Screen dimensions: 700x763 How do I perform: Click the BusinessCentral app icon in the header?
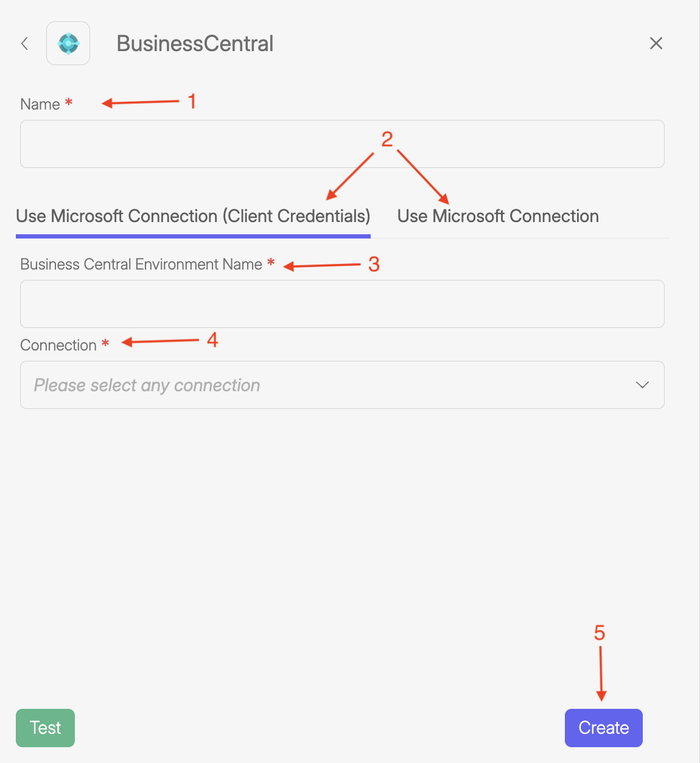point(68,43)
